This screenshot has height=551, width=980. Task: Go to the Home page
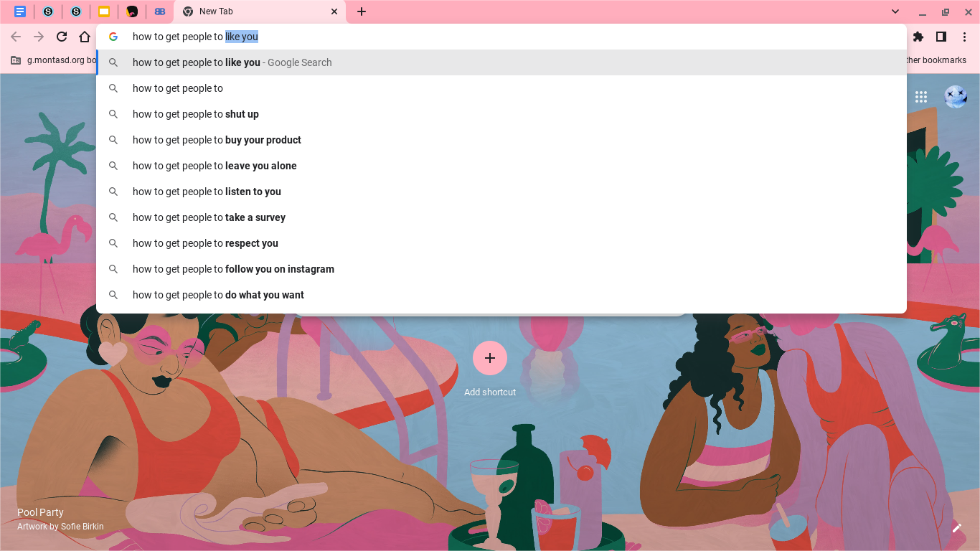[x=85, y=37]
